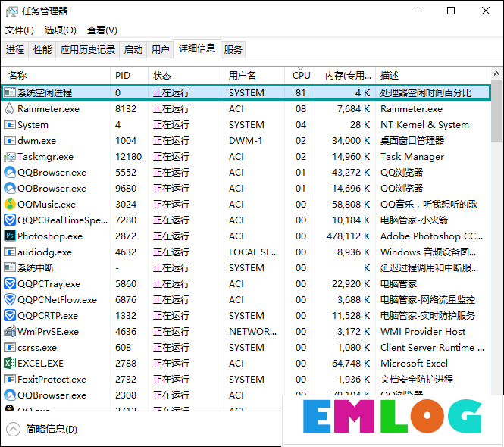Click the QQBrowser.exe icon with PID 2308
Viewport: 504px width, 447px height.
10,395
